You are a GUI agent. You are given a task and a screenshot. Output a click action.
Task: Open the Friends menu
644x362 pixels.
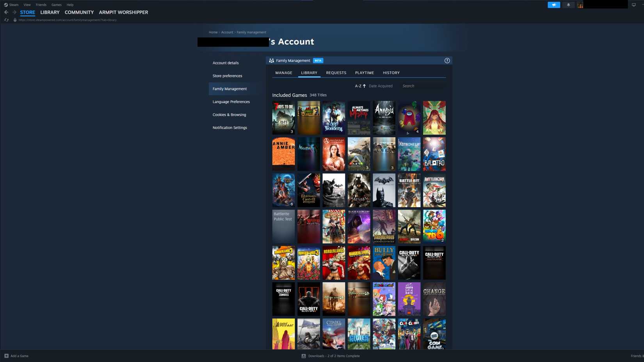click(41, 5)
